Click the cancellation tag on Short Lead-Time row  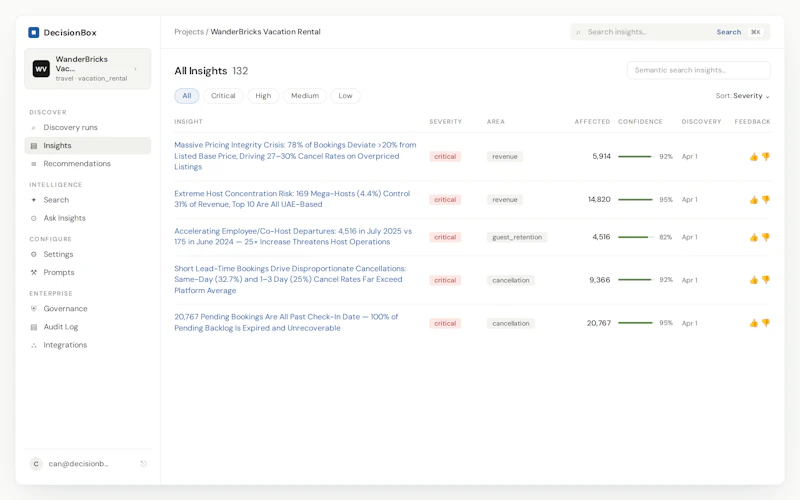click(511, 280)
